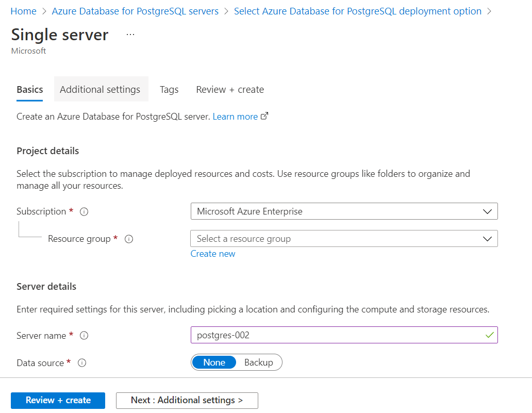The width and height of the screenshot is (532, 413).
Task: Select None as the data source
Action: coord(213,362)
